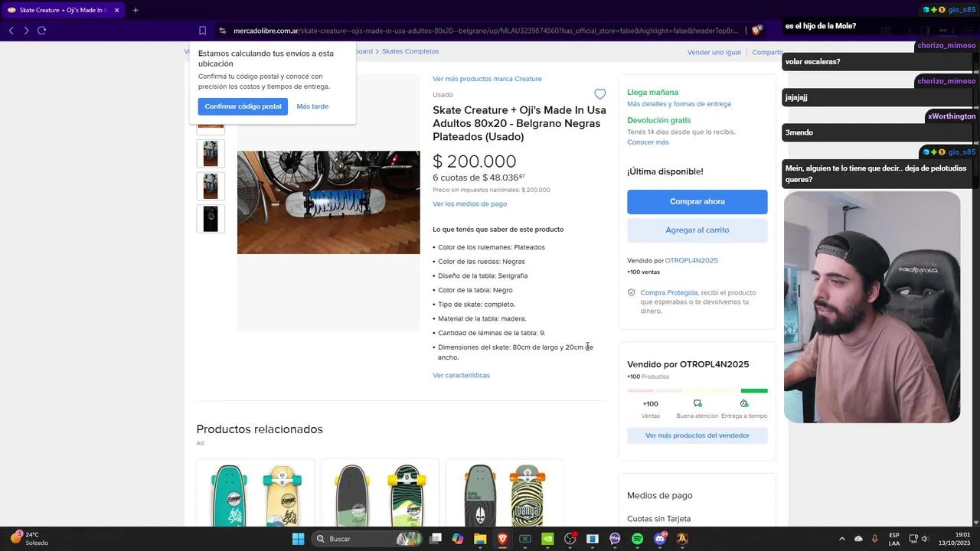Select the black last thumbnail in the gallery

tap(211, 219)
